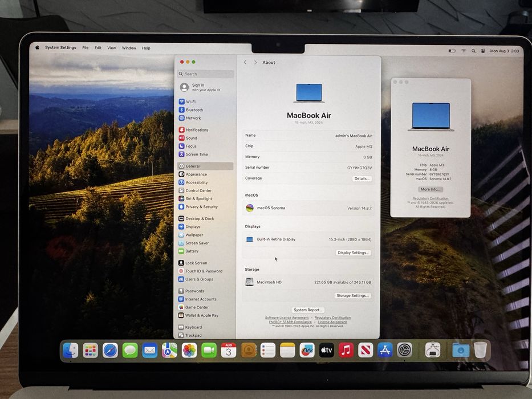Open the Help menu
Screen dimensions: 532x399
click(x=146, y=48)
